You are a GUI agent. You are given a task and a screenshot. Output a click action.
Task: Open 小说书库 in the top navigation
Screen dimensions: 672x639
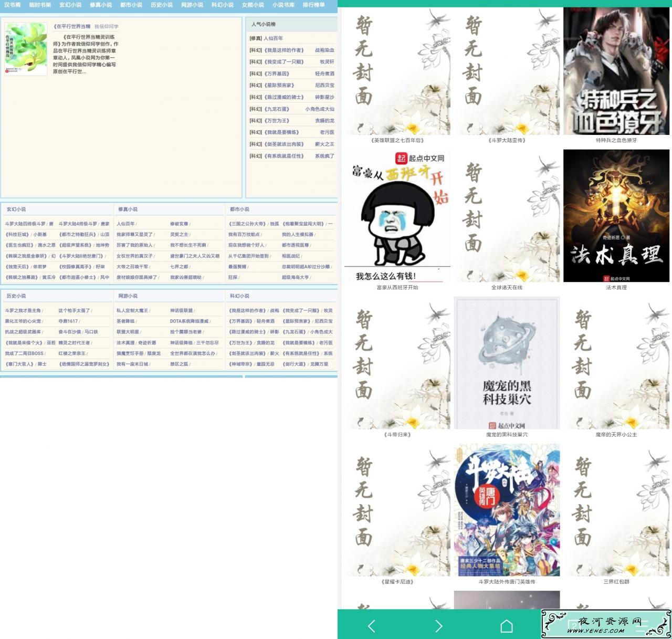coord(283,5)
